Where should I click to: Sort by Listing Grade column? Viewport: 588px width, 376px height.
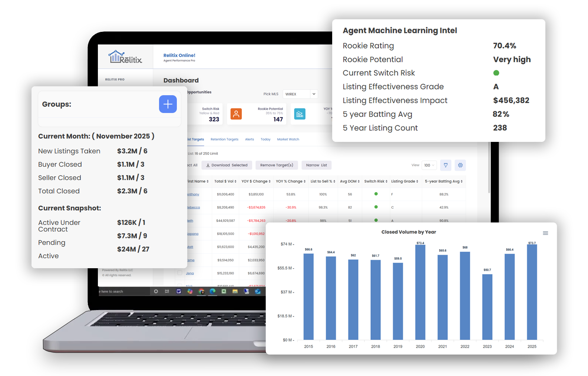pyautogui.click(x=404, y=182)
